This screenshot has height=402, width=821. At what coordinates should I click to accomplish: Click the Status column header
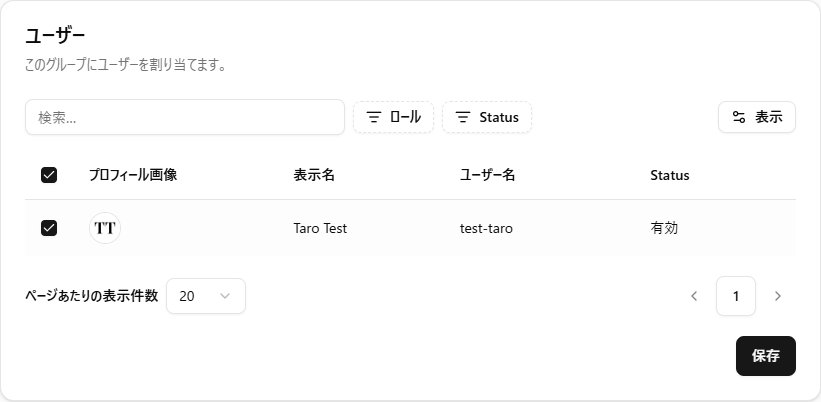point(669,175)
